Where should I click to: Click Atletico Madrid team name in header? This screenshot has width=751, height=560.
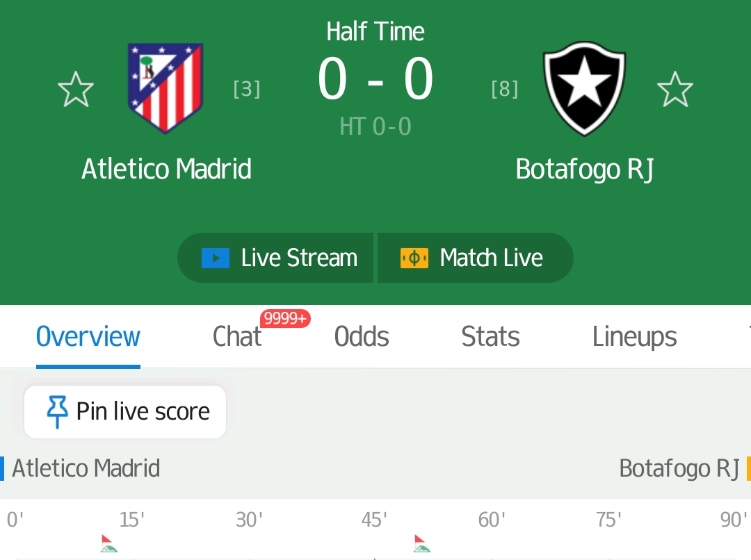coord(166,169)
